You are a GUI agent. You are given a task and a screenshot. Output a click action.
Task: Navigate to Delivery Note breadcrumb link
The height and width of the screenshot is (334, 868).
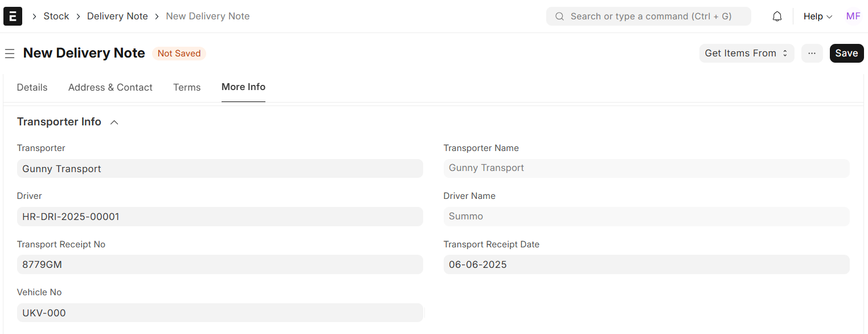117,16
